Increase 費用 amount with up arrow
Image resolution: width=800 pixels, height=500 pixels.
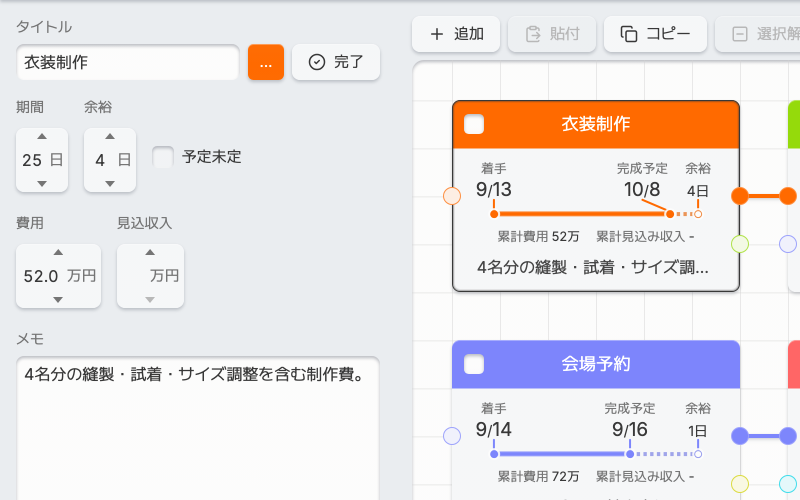pyautogui.click(x=58, y=253)
